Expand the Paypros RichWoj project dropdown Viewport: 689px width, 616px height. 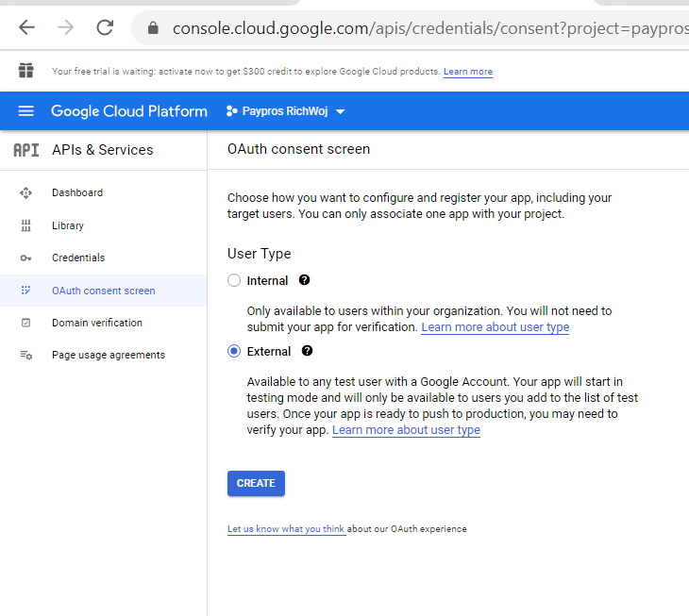pos(286,111)
